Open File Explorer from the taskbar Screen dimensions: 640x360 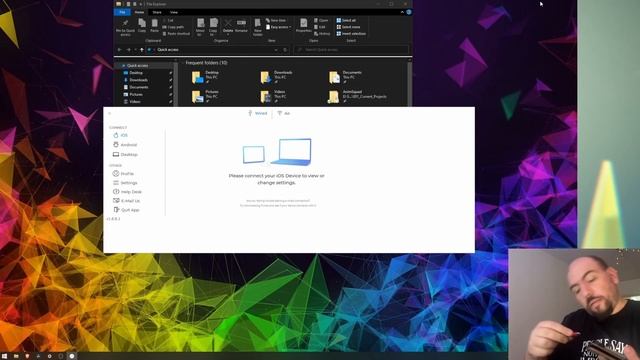16,356
